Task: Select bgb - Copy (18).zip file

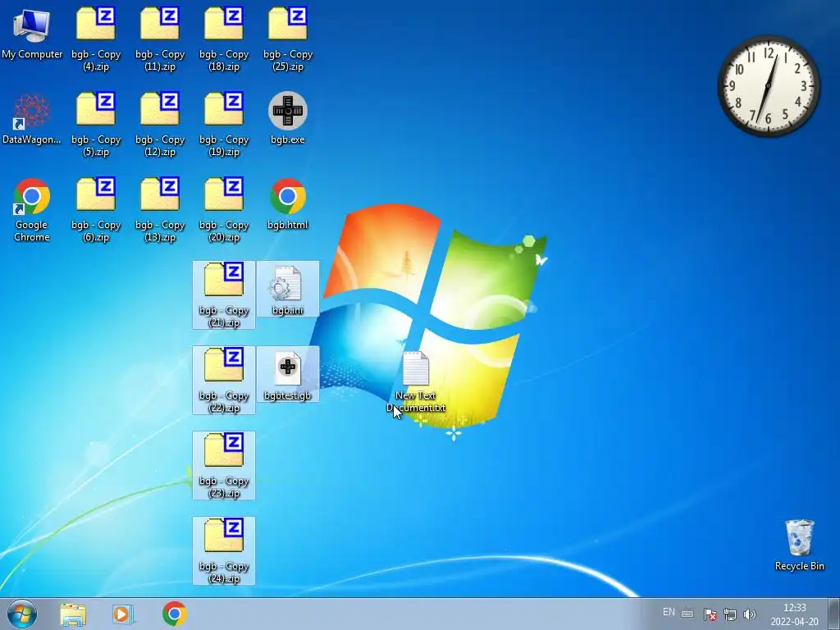Action: point(224,39)
